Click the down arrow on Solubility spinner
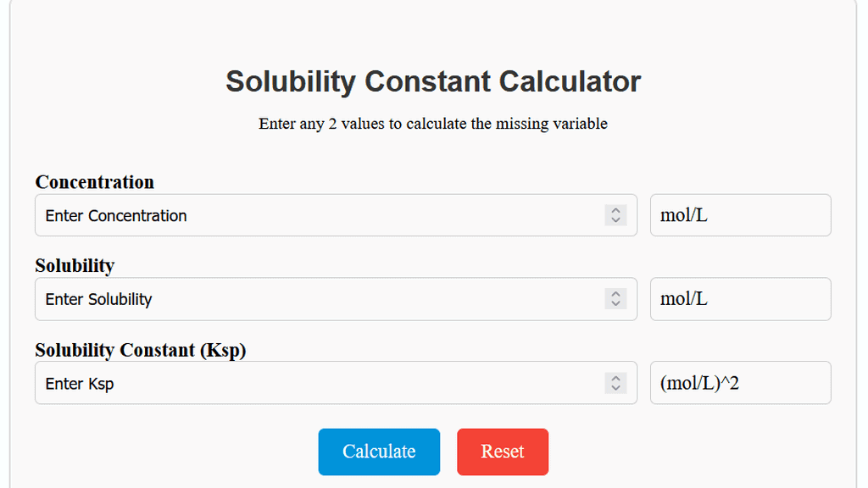The image size is (868, 488). [615, 304]
